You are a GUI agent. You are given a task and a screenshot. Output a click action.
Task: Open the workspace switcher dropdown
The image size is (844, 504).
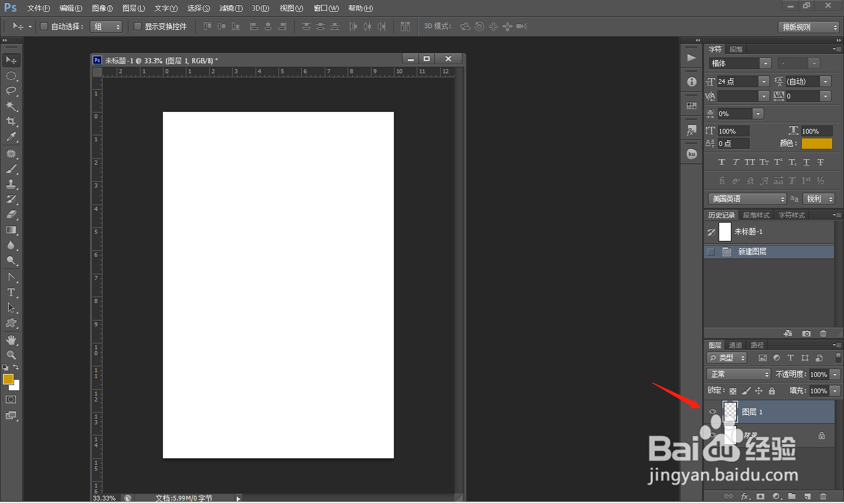click(809, 27)
